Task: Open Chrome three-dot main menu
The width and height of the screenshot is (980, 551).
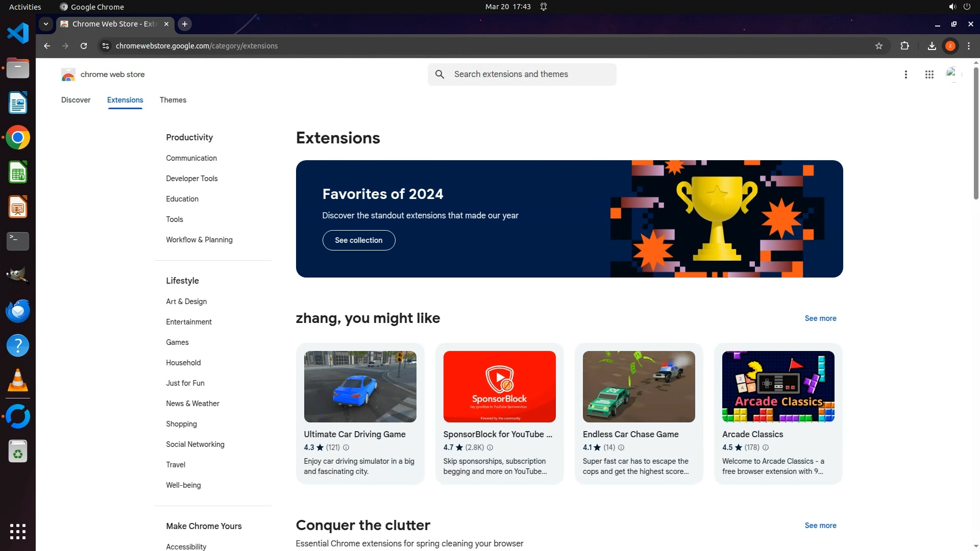Action: (x=968, y=46)
